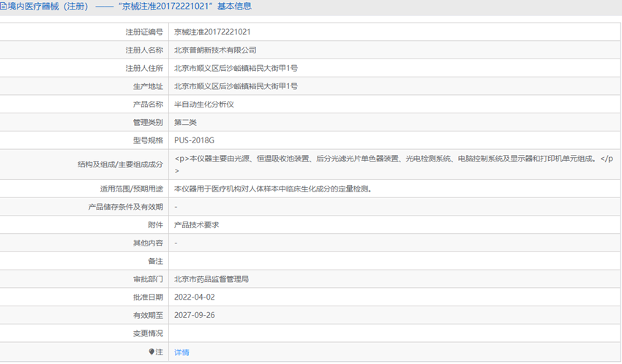This screenshot has width=622, height=364.
Task: Click model specification PUS-2018G
Action: [x=194, y=140]
